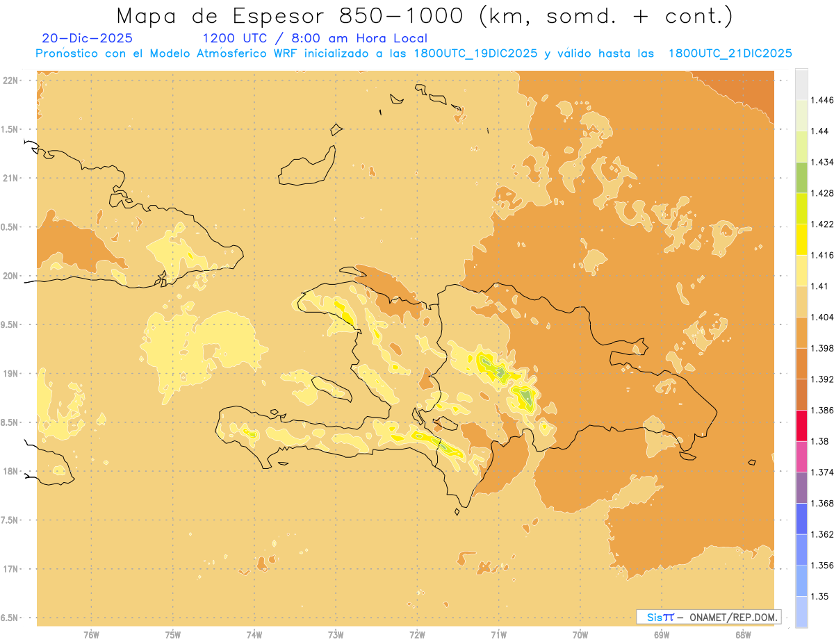Select the purple legend band between 1.368 and 1.374

pos(801,488)
